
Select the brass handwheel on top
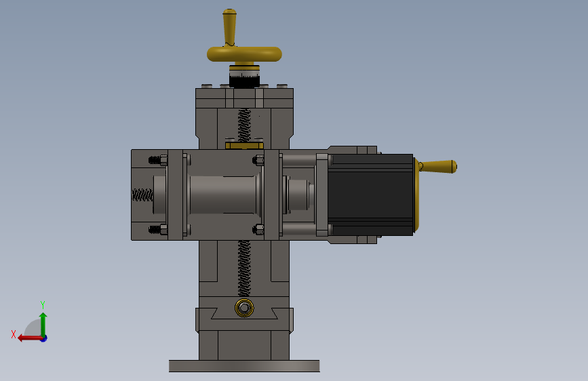pyautogui.click(x=244, y=54)
